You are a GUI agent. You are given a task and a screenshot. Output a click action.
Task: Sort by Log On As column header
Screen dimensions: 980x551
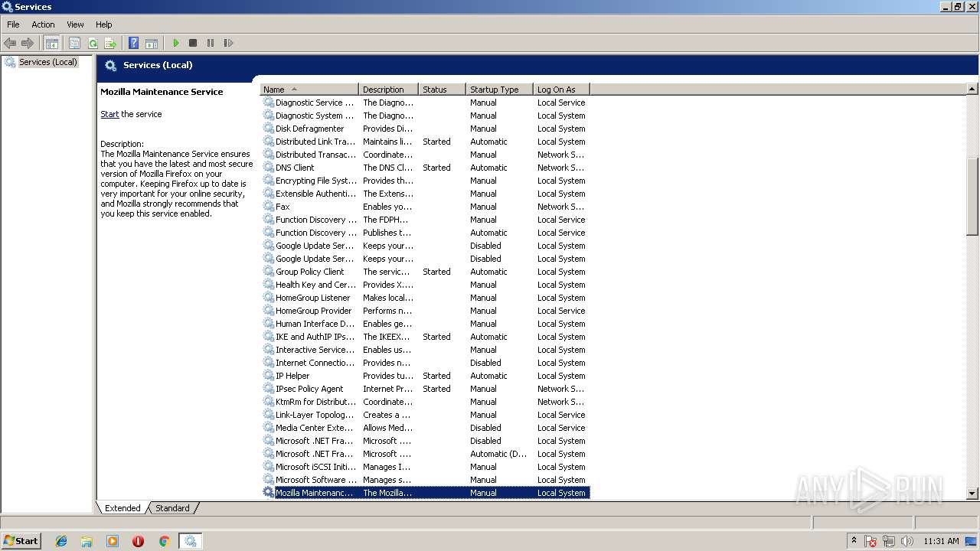coord(561,90)
